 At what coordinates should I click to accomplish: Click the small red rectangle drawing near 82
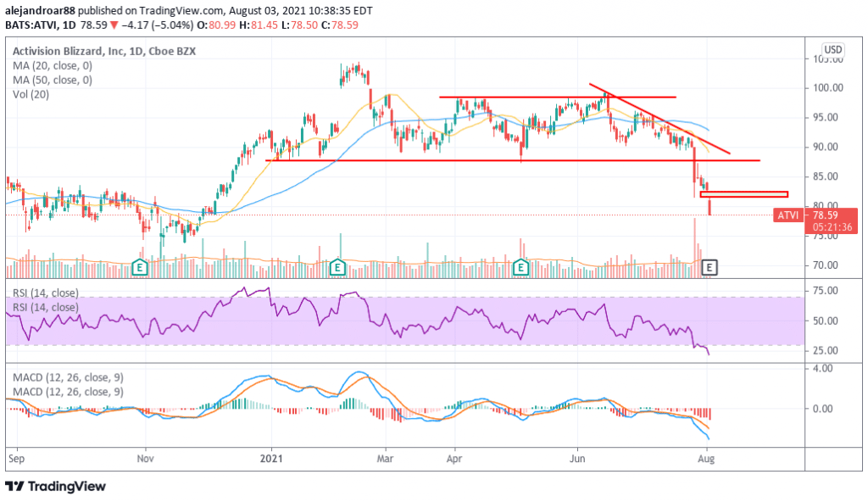pos(743,194)
